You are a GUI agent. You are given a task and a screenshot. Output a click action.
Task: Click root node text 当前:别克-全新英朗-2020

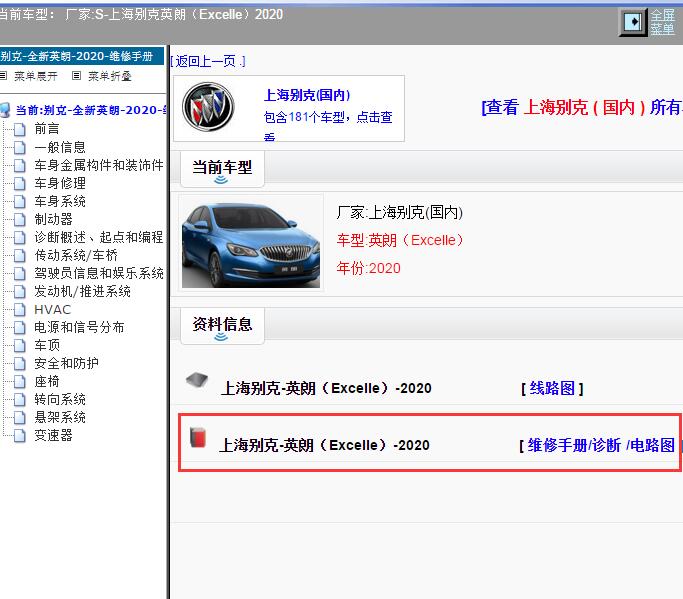click(91, 110)
